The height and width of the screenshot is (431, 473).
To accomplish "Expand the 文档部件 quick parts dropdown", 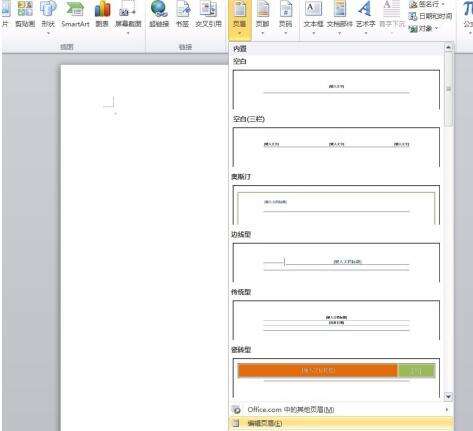I will [339, 33].
